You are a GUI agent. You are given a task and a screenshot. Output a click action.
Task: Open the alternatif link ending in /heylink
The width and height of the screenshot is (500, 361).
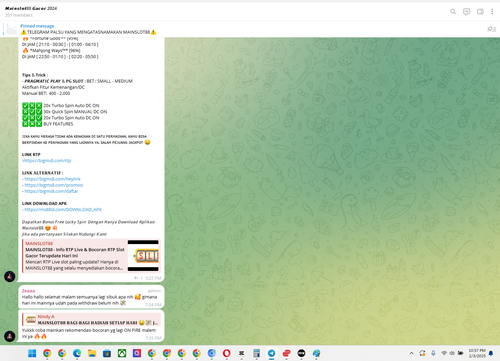click(x=52, y=179)
